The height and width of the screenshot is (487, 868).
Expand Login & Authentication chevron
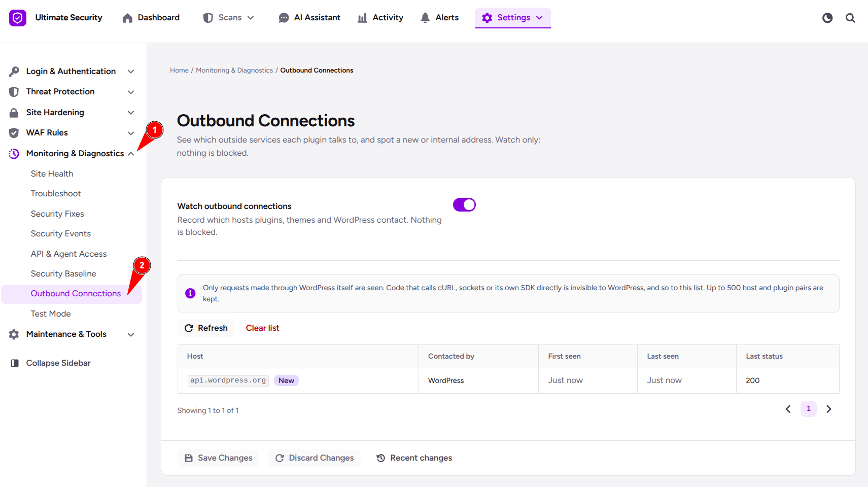pos(131,72)
